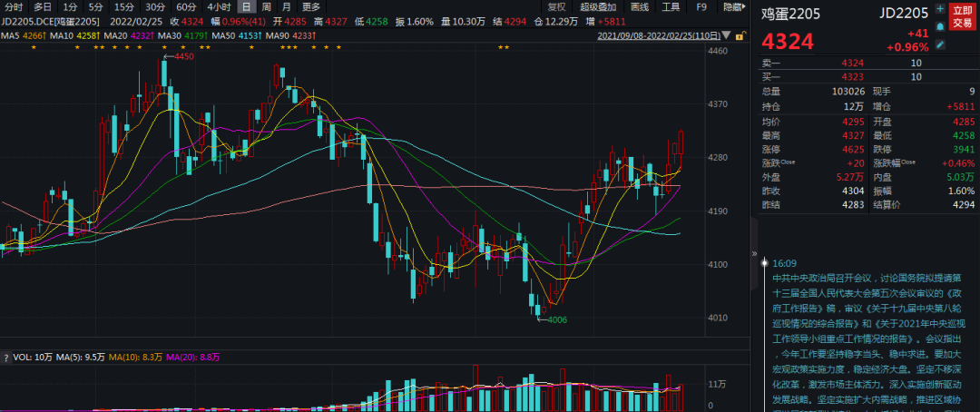Click the large 4324 last price
The image size is (980, 412).
coord(788,42)
